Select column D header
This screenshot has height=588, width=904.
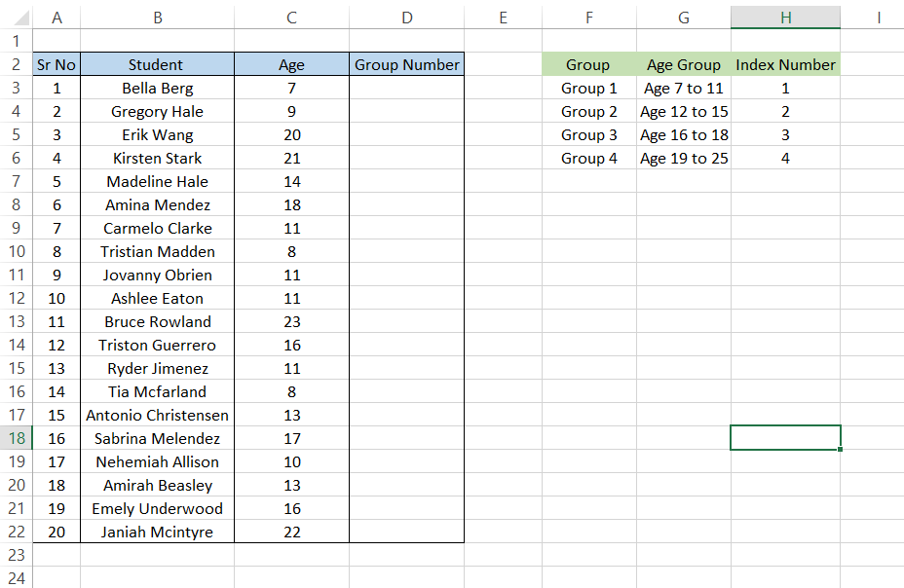pos(406,18)
